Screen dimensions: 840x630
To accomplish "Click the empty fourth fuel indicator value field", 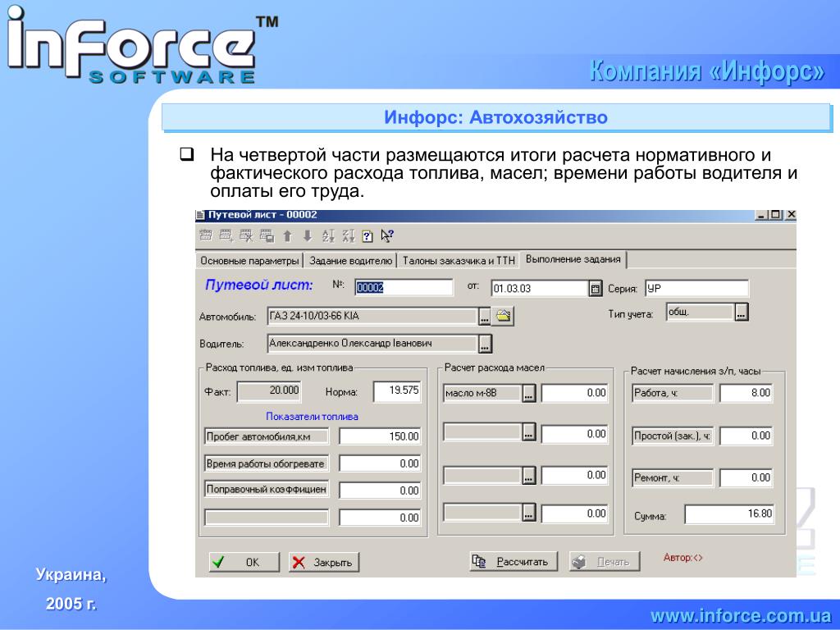I will (380, 518).
